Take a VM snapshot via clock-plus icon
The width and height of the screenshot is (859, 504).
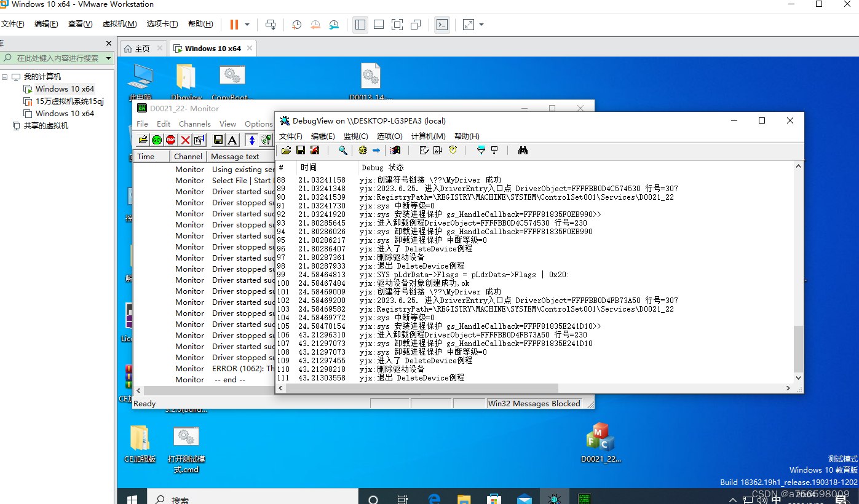296,25
